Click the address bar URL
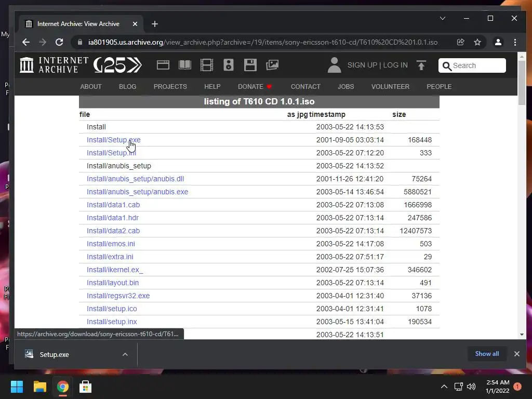 point(263,42)
